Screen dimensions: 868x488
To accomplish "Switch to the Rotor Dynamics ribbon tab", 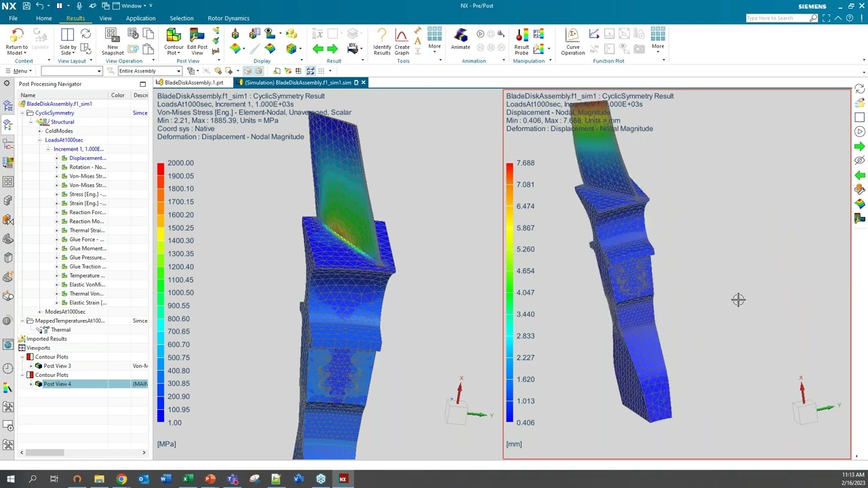I will tap(228, 18).
